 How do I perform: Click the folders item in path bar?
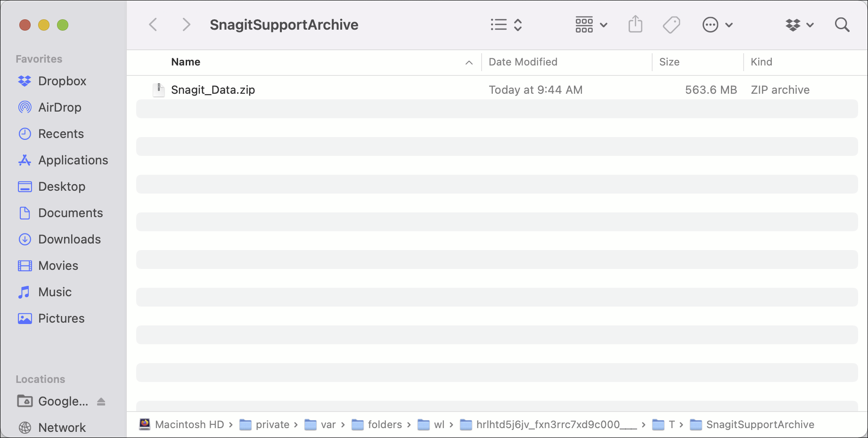tap(384, 425)
